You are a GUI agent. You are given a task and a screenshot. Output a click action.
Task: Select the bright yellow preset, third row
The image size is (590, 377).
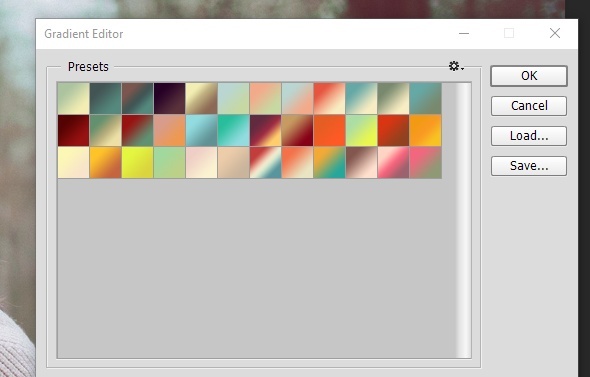click(x=137, y=162)
